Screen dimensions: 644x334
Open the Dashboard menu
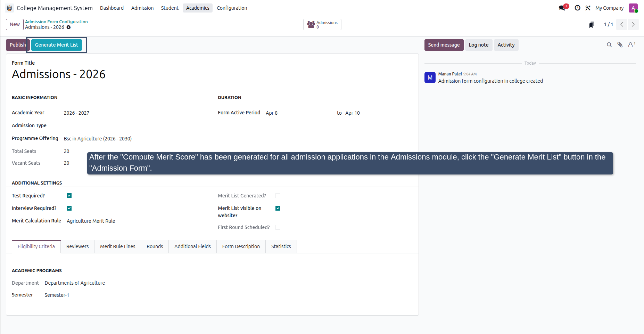(x=112, y=8)
